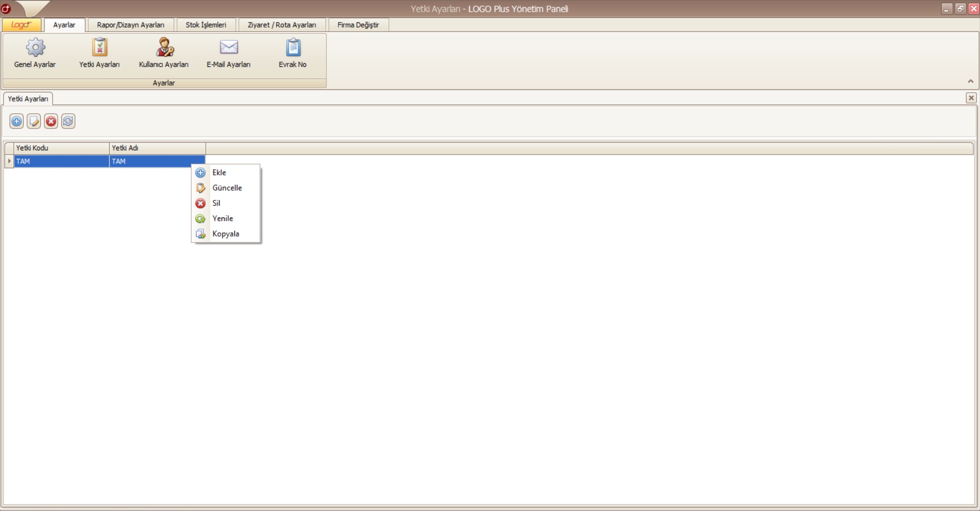Select Yenile in the context menu

click(223, 219)
